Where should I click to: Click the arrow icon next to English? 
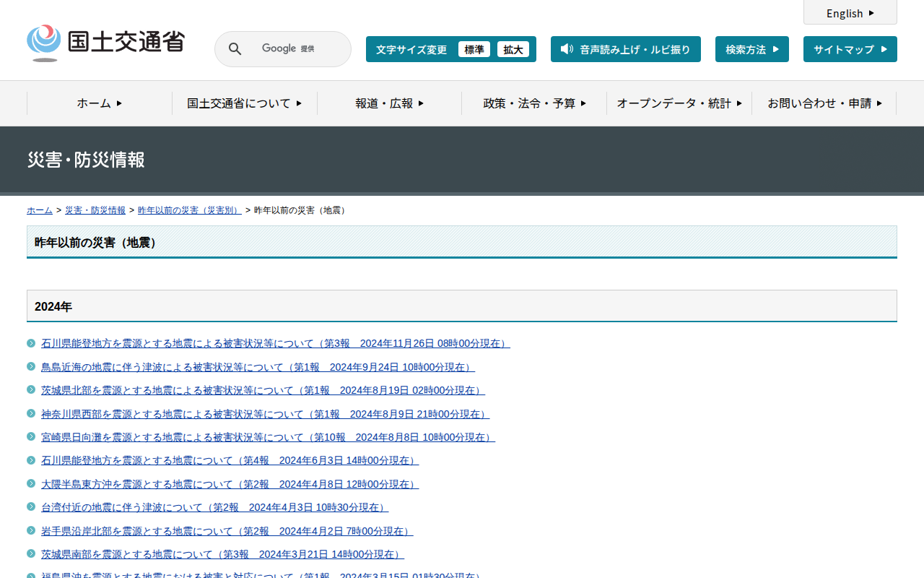coord(871,13)
